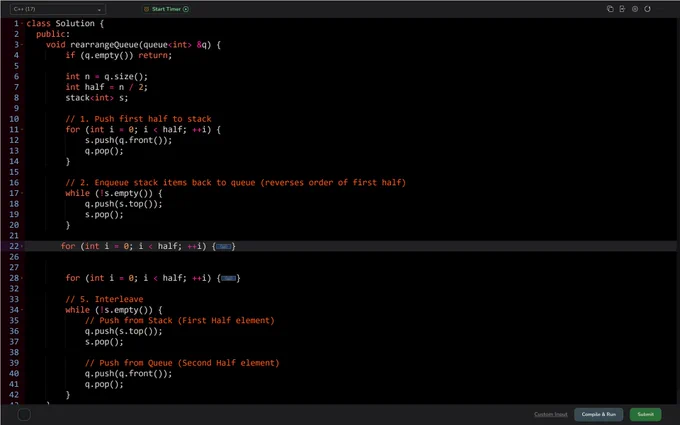This screenshot has height=425, width=680.
Task: Click 'q.push(q.front());' on line 40
Action: [x=128, y=374]
